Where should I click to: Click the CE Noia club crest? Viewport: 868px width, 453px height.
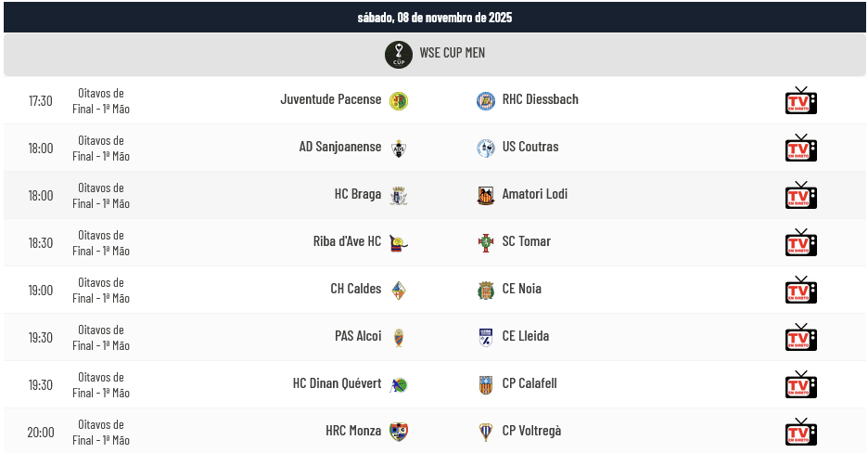[x=485, y=290]
